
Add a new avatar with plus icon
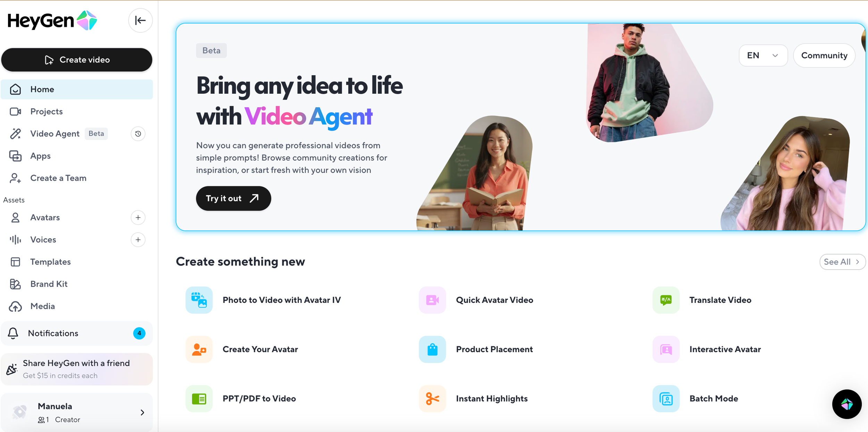coord(138,218)
